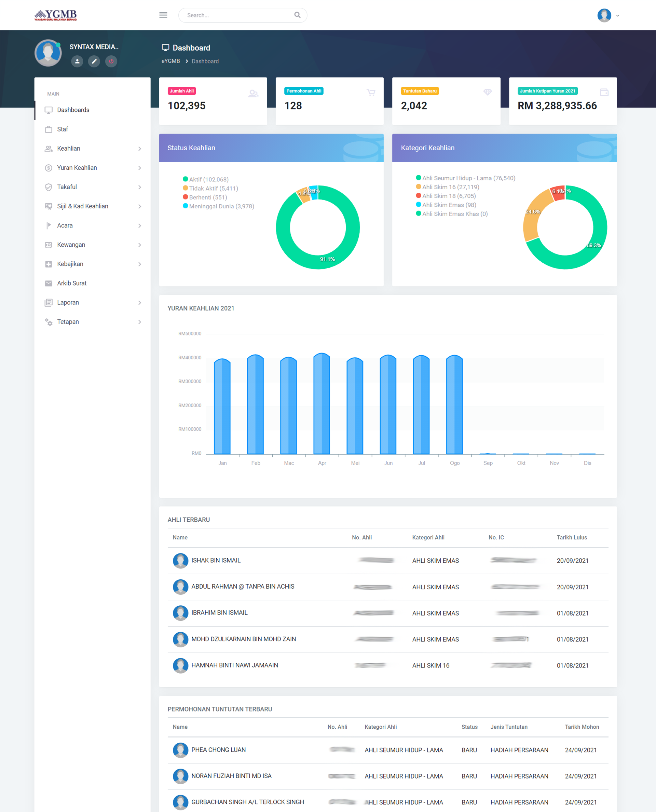Click the Arkib Surat envelope icon
The height and width of the screenshot is (812, 656).
click(49, 284)
